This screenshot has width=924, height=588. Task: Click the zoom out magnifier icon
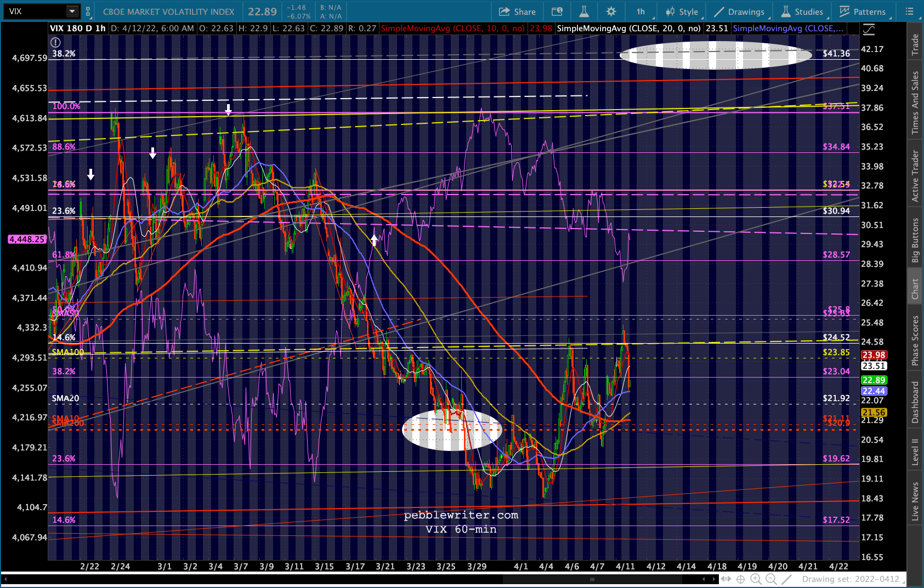tap(771, 579)
